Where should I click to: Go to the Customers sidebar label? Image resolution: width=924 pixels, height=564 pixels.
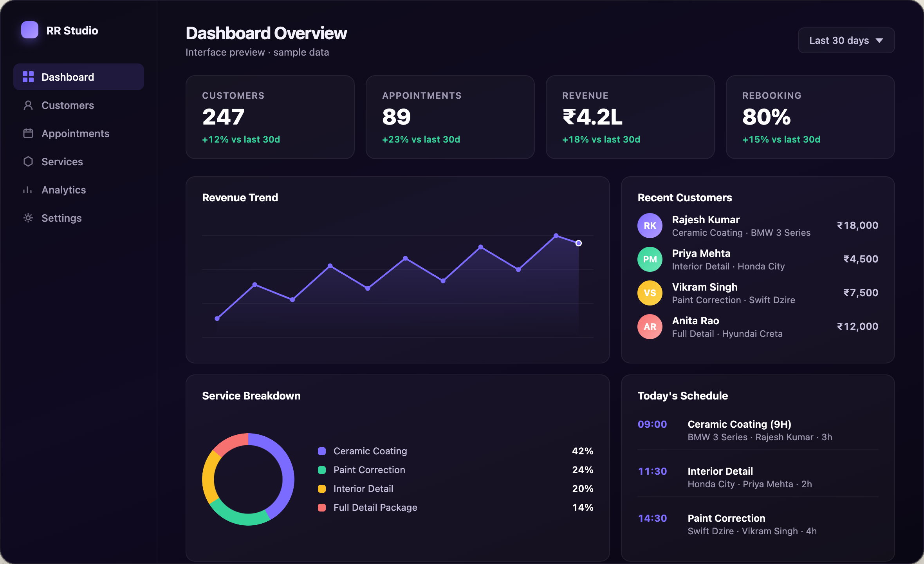68,105
